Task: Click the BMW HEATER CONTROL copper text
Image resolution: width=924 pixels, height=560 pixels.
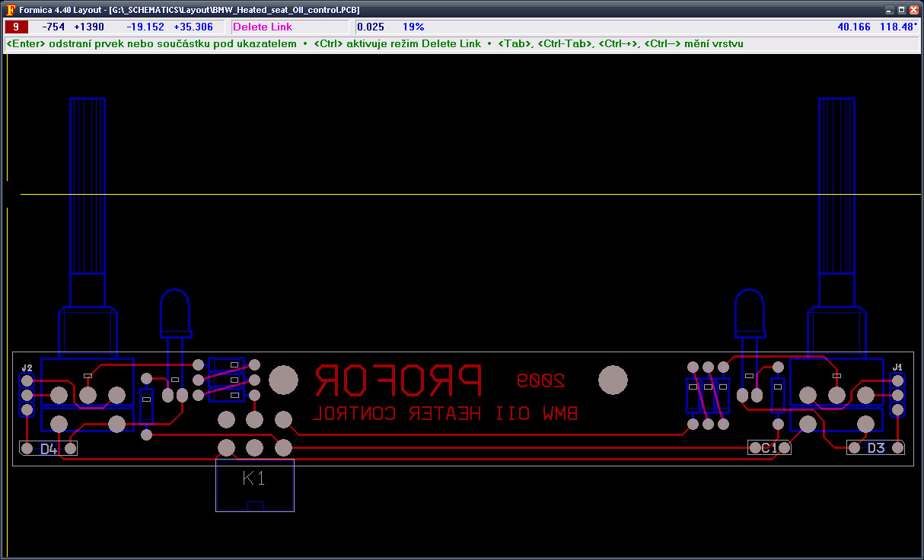Action: click(446, 413)
